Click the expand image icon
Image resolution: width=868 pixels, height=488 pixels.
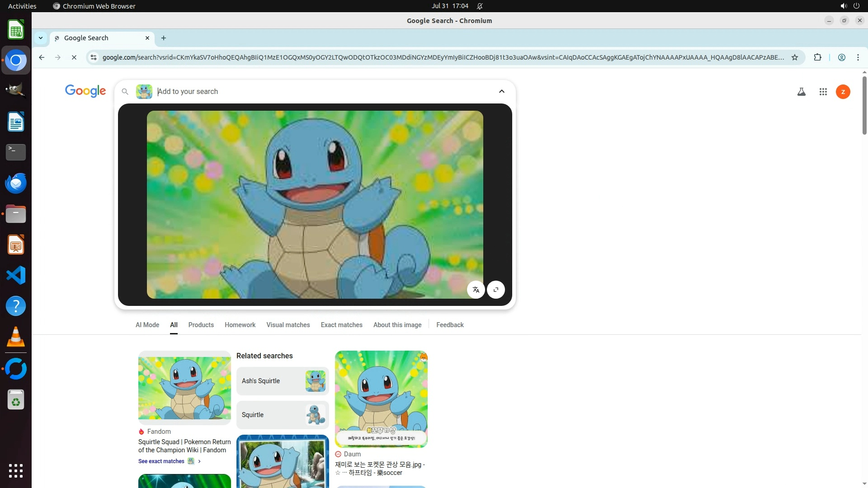[496, 290]
